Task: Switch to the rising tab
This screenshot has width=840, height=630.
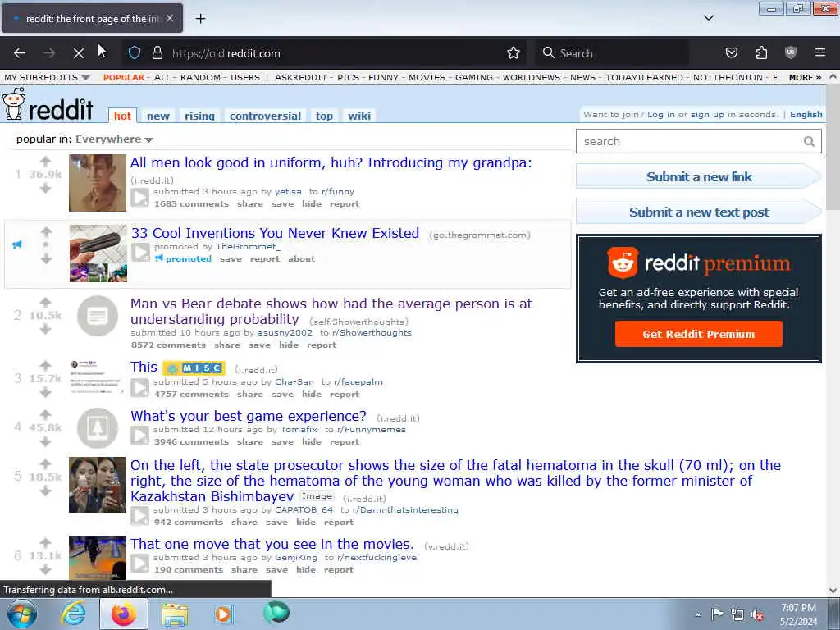Action: coord(199,116)
